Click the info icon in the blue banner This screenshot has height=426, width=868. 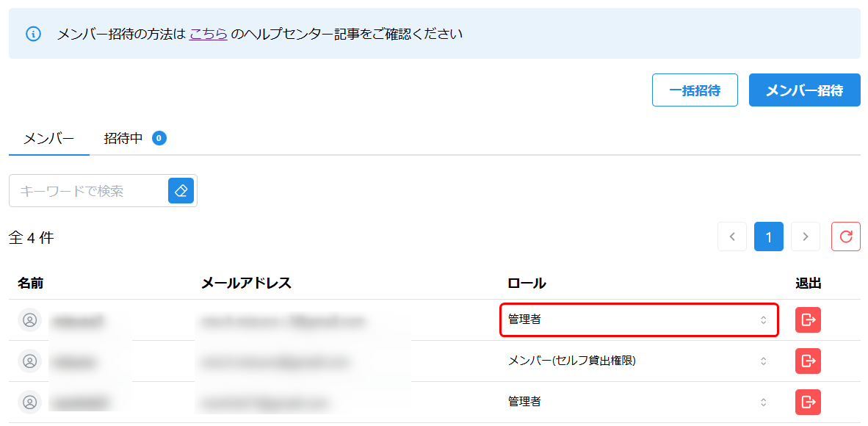[33, 34]
